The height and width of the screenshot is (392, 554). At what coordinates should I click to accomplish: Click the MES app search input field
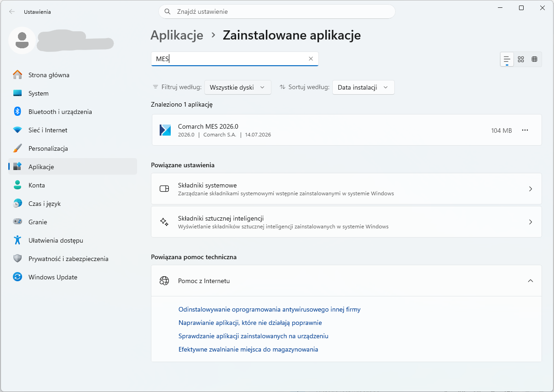[235, 59]
